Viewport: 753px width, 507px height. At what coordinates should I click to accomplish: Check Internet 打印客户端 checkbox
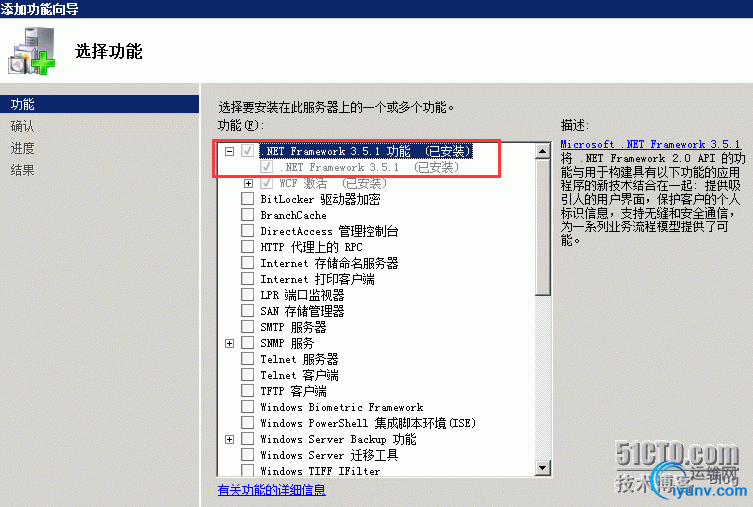coord(247,279)
